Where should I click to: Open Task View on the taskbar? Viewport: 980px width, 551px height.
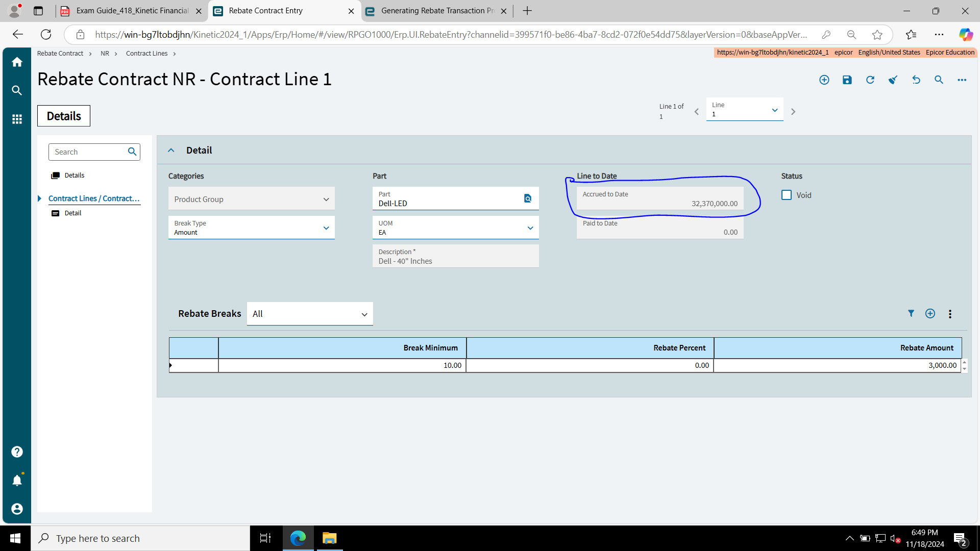tap(265, 538)
